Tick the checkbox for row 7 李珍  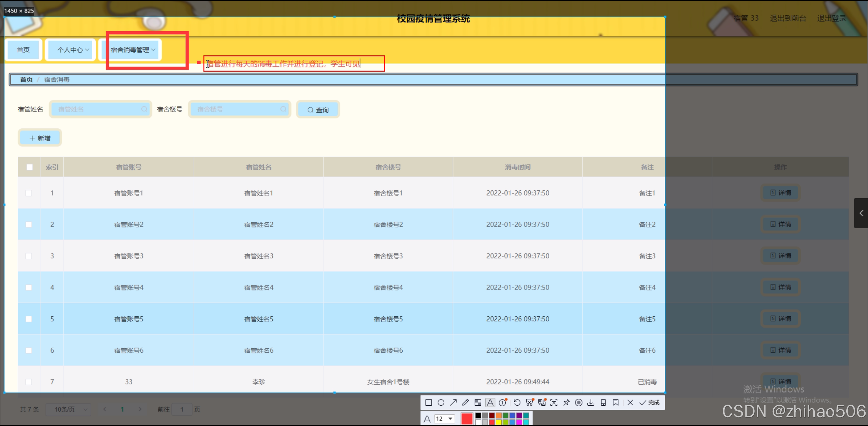pyautogui.click(x=29, y=382)
